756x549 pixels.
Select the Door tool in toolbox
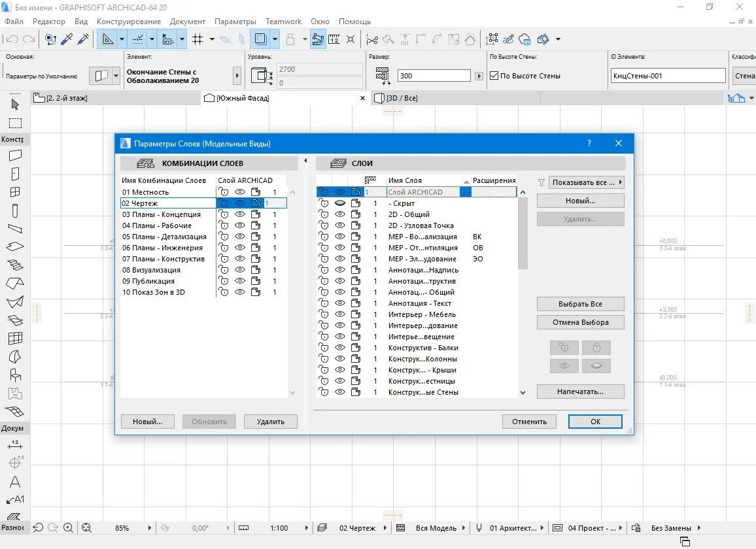tap(15, 174)
